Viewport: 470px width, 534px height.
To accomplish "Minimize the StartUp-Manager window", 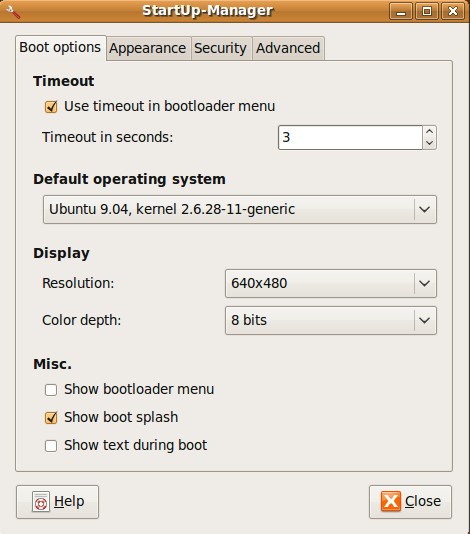I will [x=401, y=11].
